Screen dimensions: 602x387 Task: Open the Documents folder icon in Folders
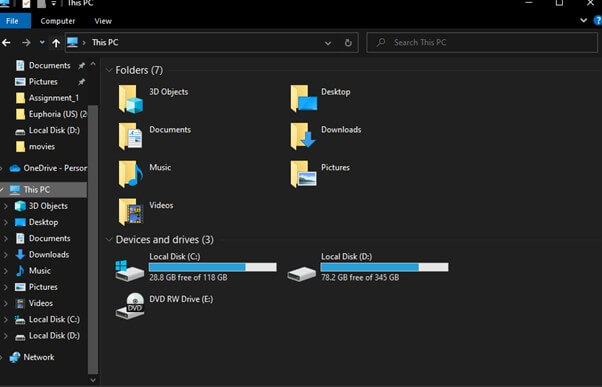(131, 136)
